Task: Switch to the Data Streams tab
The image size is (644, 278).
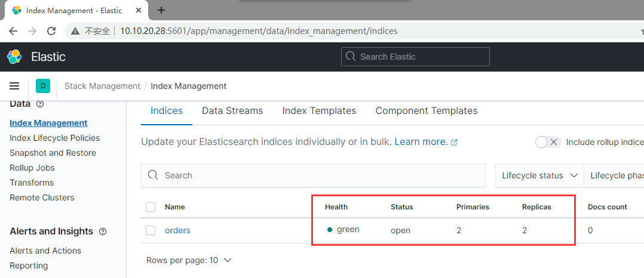Action: click(232, 111)
